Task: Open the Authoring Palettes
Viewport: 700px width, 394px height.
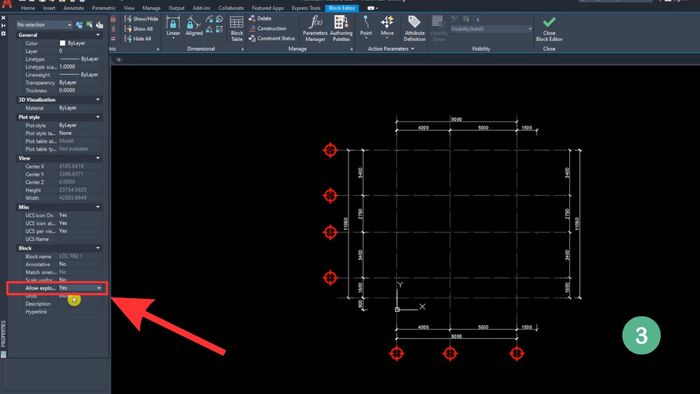Action: pos(341,29)
